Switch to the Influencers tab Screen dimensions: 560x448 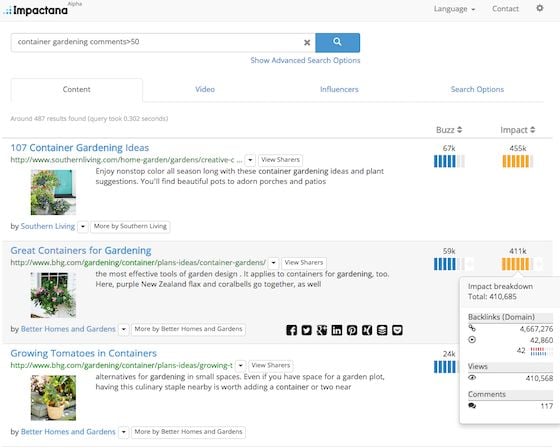[x=339, y=89]
